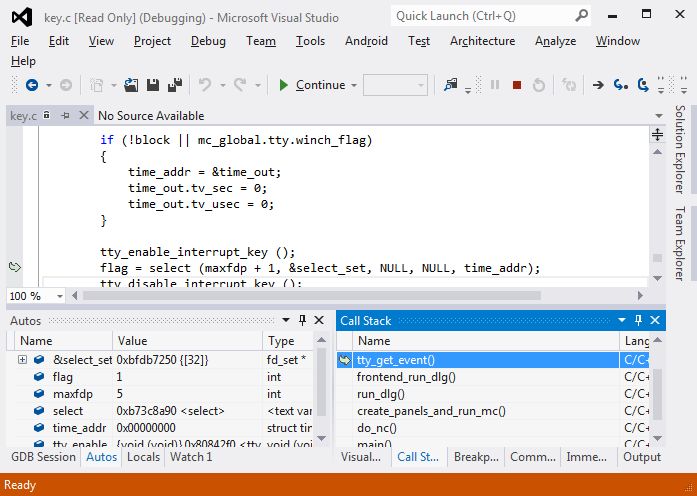The width and height of the screenshot is (697, 496).
Task: Click the Navigate Backward arrow icon
Action: coord(32,85)
